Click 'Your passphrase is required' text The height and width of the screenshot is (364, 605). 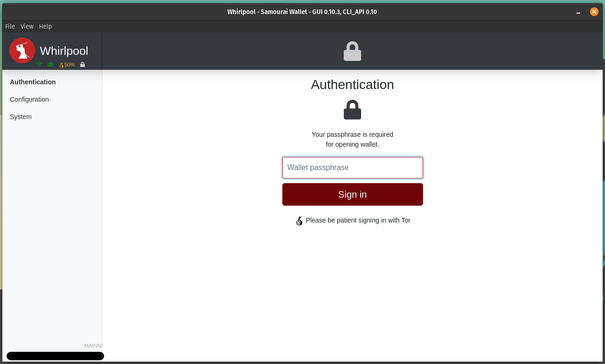[353, 134]
